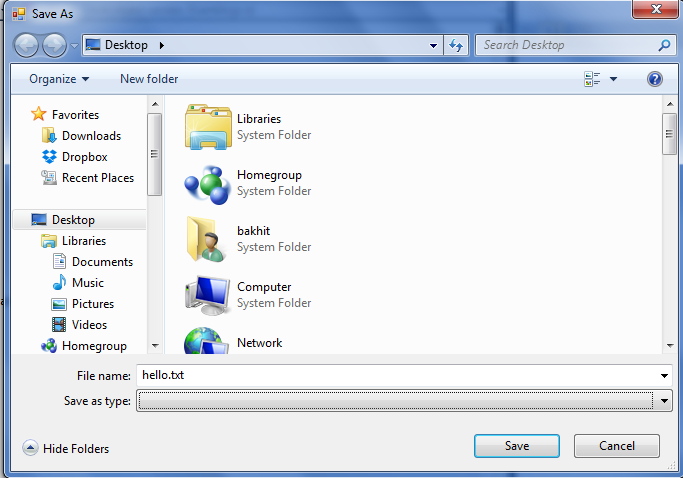
Task: Click the navigation pane scrollbar thumb
Action: [155, 154]
